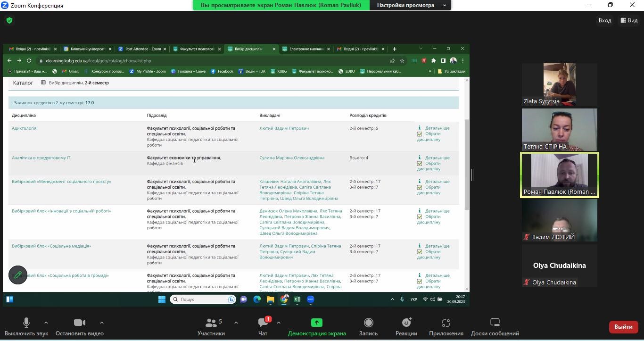Expand participants options arrow
The width and height of the screenshot is (644, 341).
click(x=236, y=323)
